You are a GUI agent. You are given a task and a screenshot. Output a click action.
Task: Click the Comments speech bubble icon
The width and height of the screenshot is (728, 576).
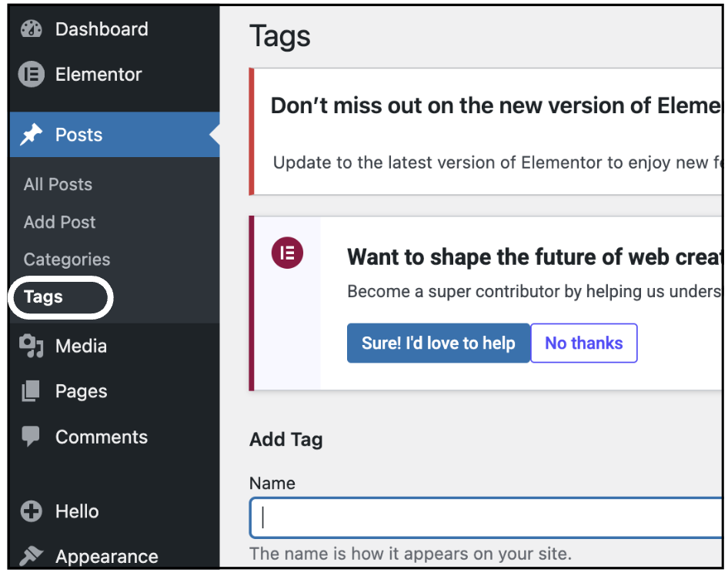pyautogui.click(x=31, y=437)
